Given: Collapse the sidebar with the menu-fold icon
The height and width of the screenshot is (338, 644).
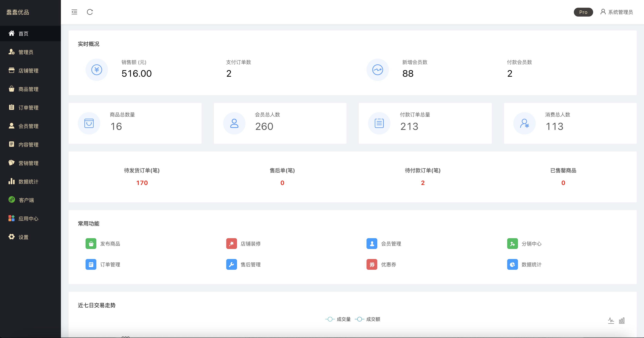Looking at the screenshot, I should (74, 12).
